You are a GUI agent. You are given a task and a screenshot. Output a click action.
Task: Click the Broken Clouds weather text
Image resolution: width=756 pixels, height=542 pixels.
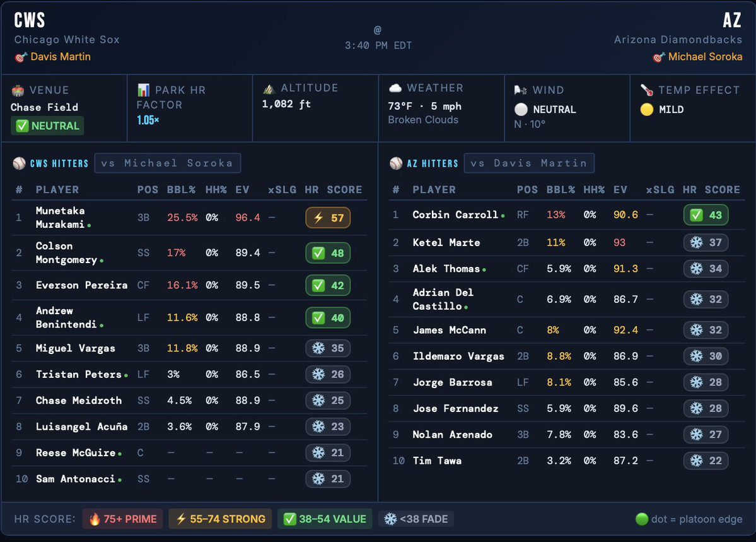[x=423, y=120]
